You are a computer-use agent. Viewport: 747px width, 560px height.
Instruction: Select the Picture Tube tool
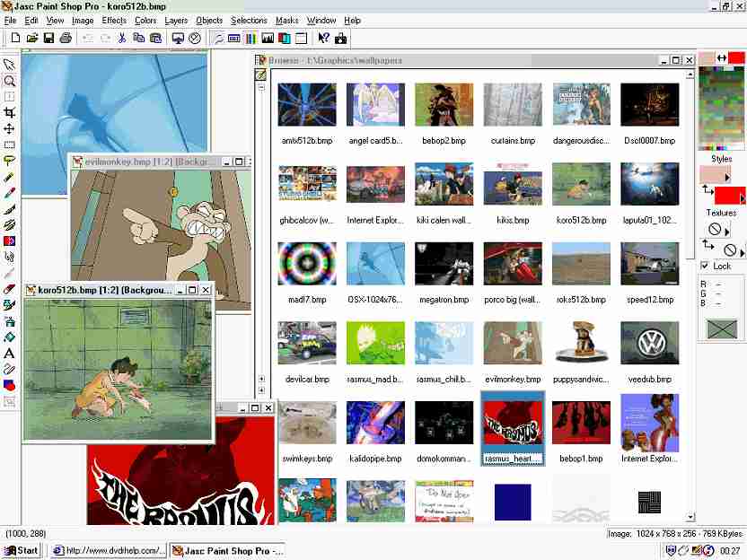pyautogui.click(x=9, y=305)
